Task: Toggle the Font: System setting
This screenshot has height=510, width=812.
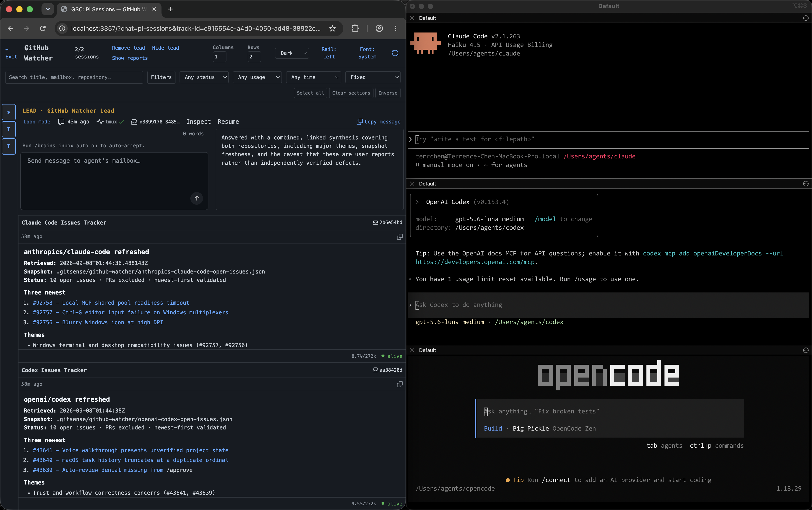Action: coord(367,53)
